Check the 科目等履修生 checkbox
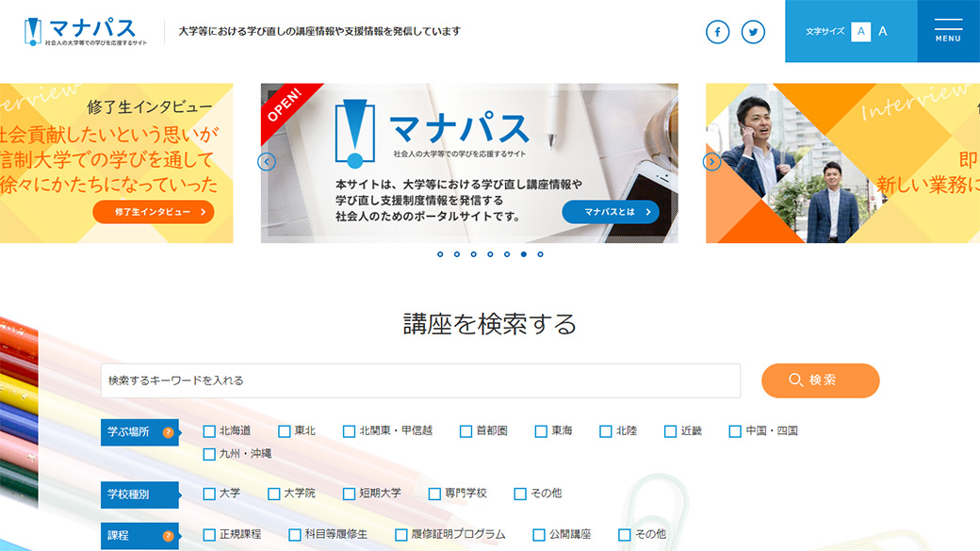The width and height of the screenshot is (980, 551). click(295, 535)
